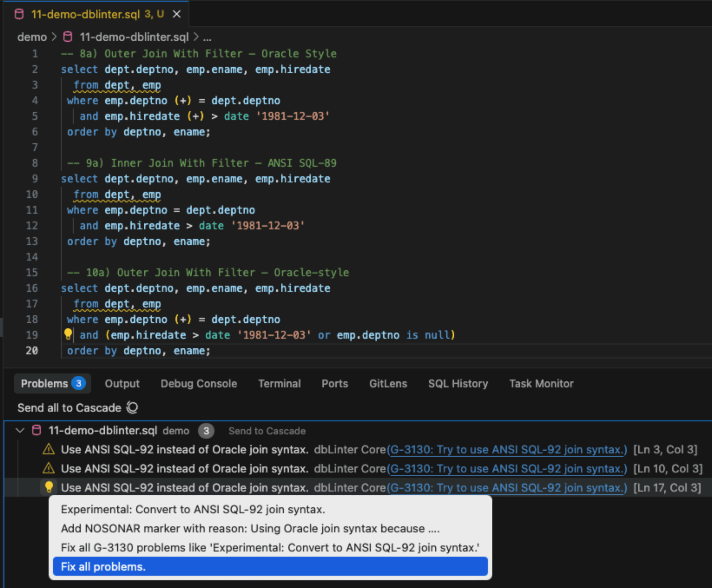Switch to the Terminal tab

point(279,383)
